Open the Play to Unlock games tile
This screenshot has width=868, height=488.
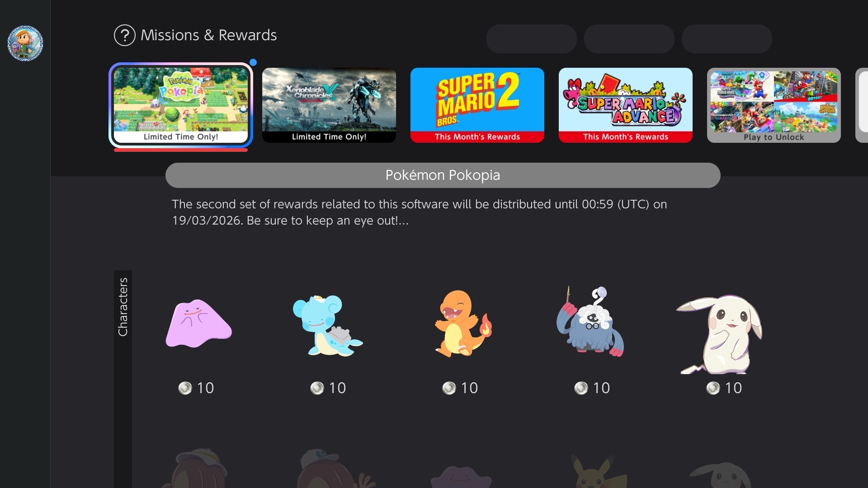pos(774,105)
